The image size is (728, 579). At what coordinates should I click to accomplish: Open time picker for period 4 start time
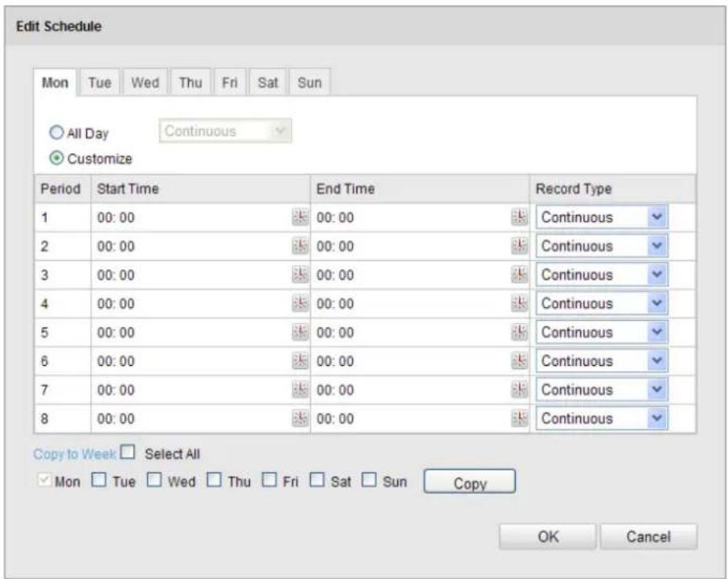(x=300, y=303)
